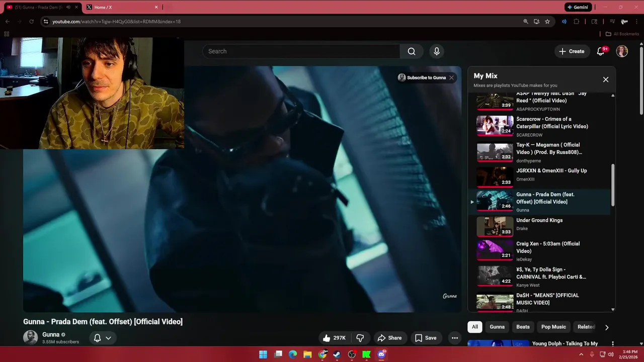This screenshot has height=362, width=644.
Task: Open Steam from the taskbar
Action: [x=337, y=354]
